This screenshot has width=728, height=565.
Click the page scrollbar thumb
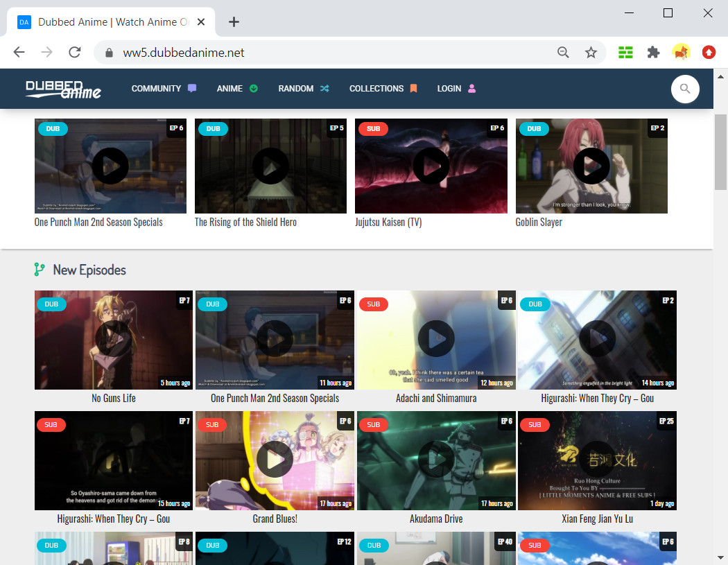click(x=720, y=152)
